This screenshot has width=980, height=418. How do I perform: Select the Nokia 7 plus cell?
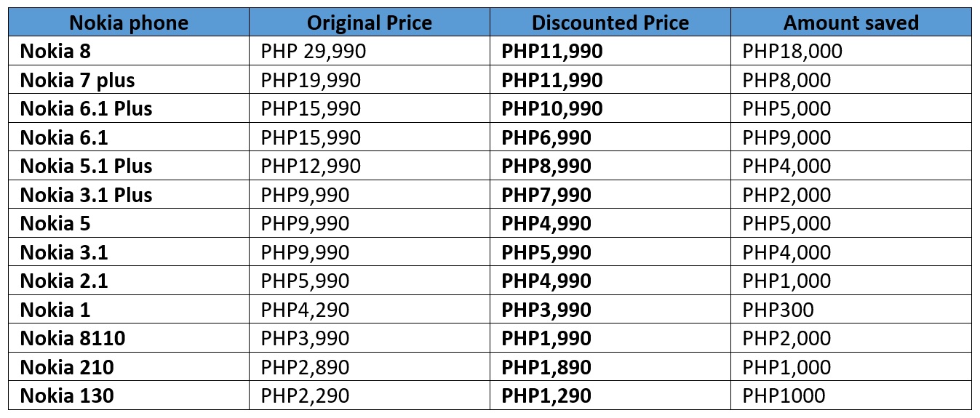tap(129, 80)
